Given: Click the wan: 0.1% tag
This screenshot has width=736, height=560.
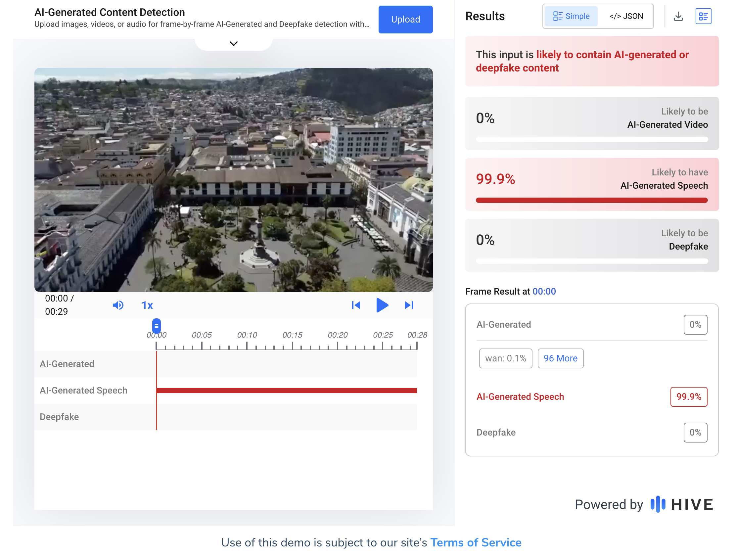Looking at the screenshot, I should pyautogui.click(x=505, y=358).
